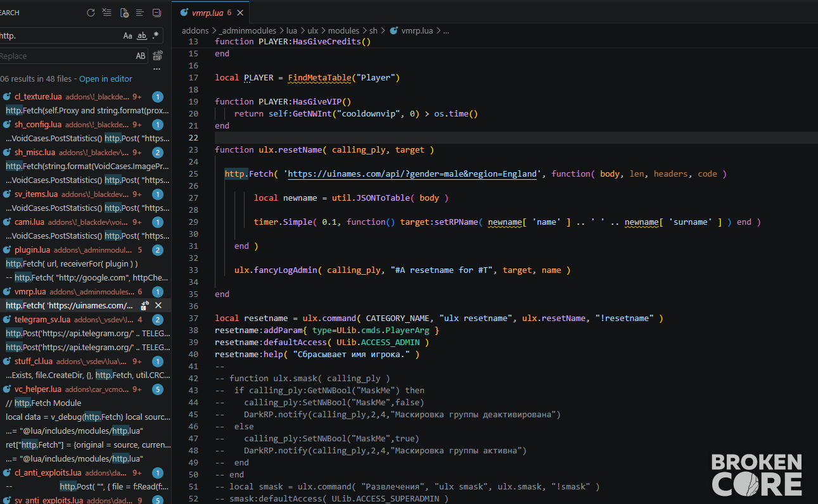This screenshot has height=504, width=818.
Task: Open a new search editor
Action: pos(124,13)
